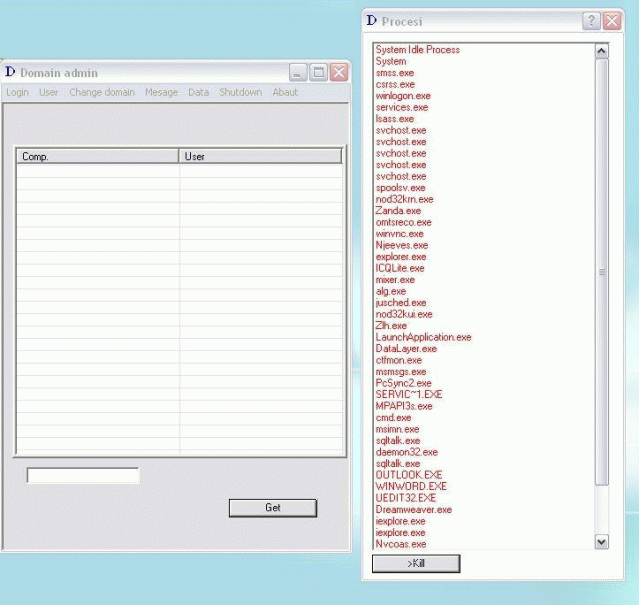The height and width of the screenshot is (605, 639).
Task: Select SERVIC~1.EXE in the process list
Action: pos(409,394)
